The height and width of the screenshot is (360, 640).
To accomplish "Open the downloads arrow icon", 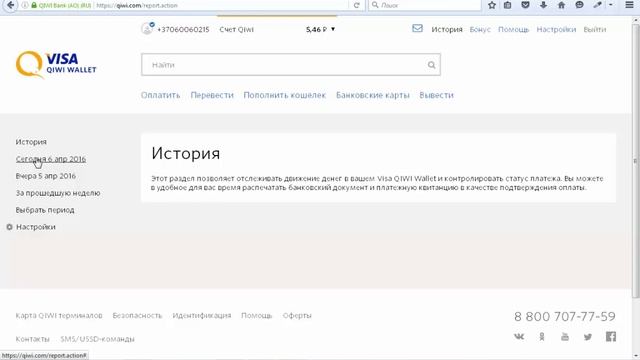I will pyautogui.click(x=543, y=5).
